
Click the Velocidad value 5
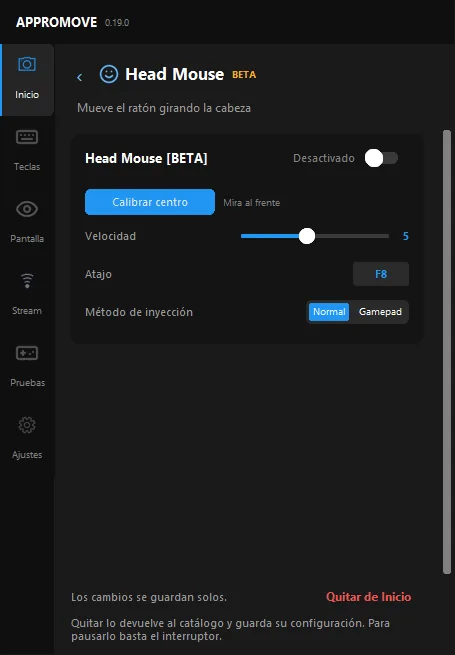pyautogui.click(x=405, y=236)
